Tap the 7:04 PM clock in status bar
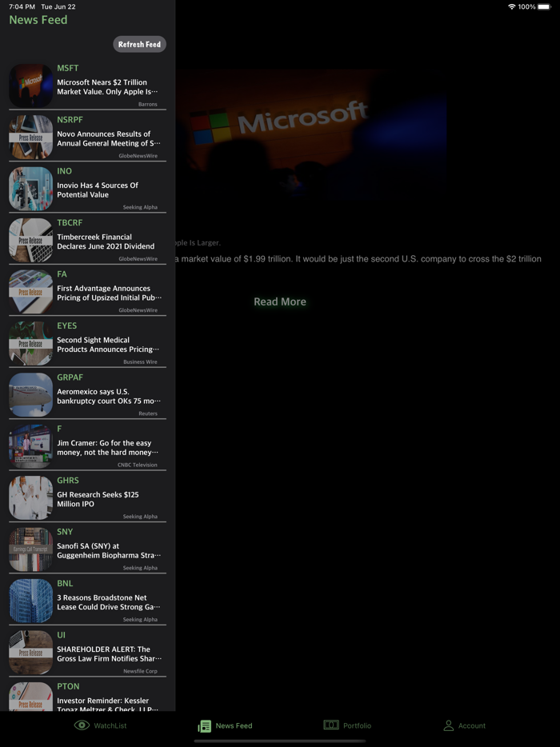Screen dimensions: 560x747 pyautogui.click(x=22, y=6)
